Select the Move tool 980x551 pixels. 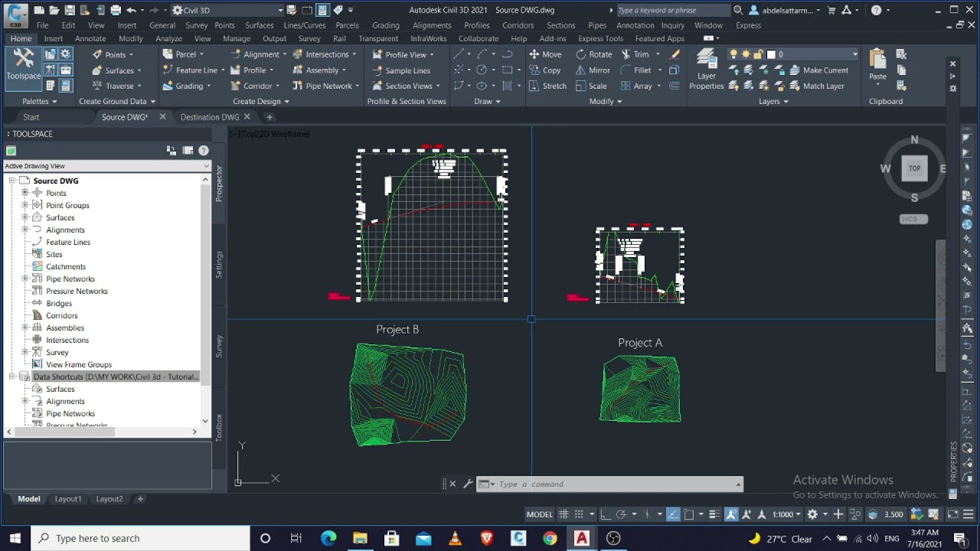545,54
